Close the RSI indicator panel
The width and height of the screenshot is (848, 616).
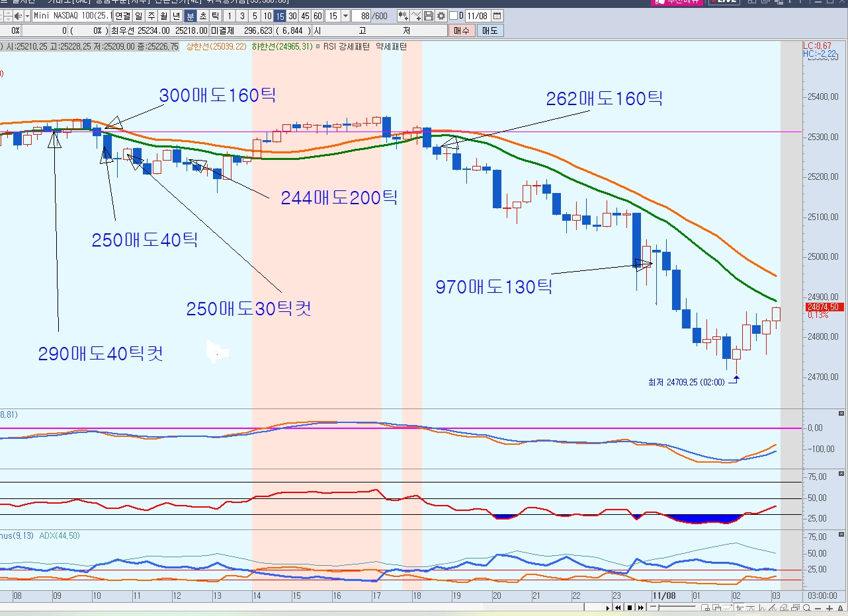pos(841,474)
